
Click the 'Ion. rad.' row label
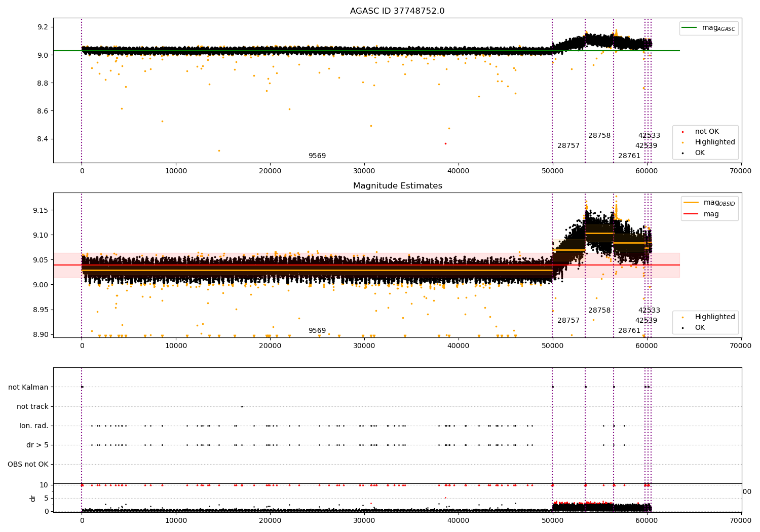click(x=34, y=426)
